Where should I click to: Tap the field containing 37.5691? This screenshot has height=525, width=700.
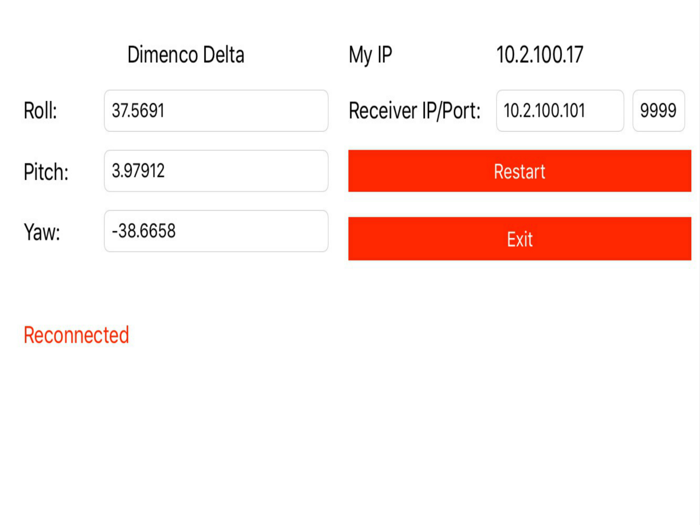(x=216, y=111)
